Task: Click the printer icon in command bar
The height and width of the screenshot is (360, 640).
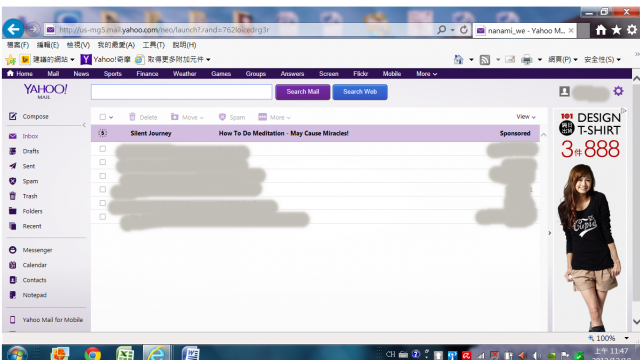Action: [527, 60]
